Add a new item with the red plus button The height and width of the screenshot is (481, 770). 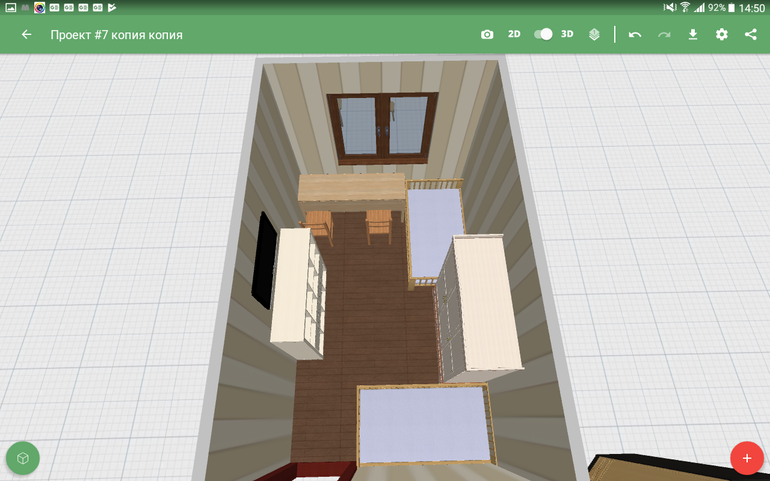pyautogui.click(x=746, y=457)
